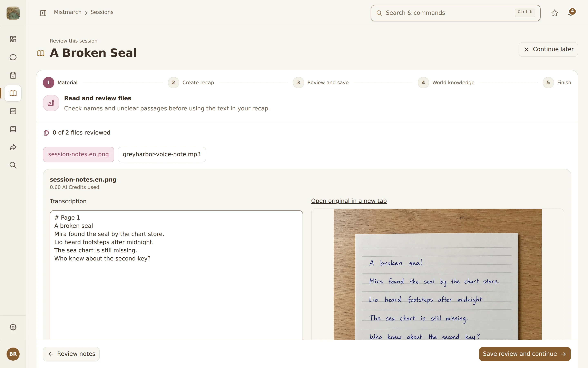Image resolution: width=588 pixels, height=368 pixels.
Task: Click the files-reviewed copy icon
Action: click(46, 133)
